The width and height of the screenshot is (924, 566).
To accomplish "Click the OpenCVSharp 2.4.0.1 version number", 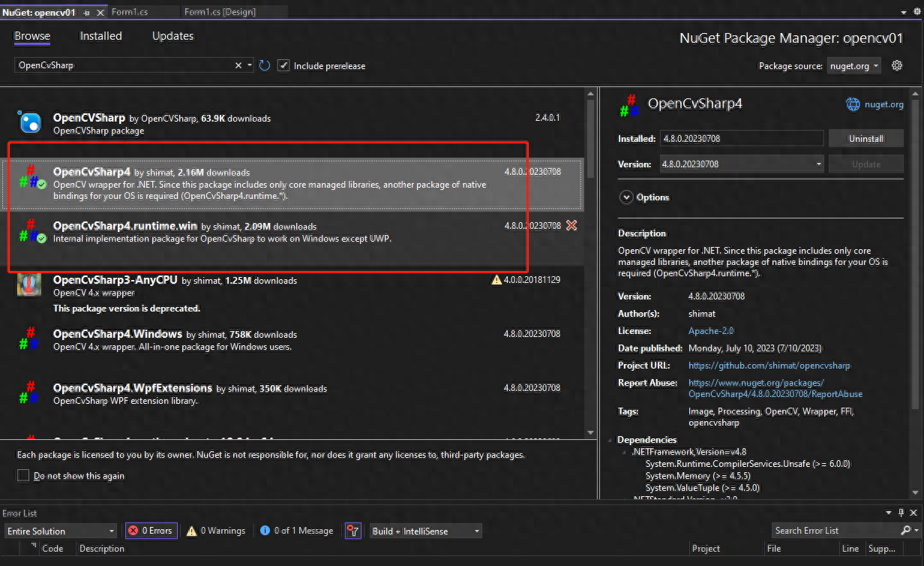I will (547, 118).
